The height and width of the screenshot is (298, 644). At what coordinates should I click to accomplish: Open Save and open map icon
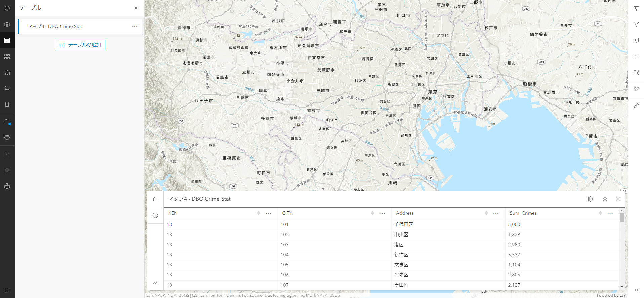7,122
